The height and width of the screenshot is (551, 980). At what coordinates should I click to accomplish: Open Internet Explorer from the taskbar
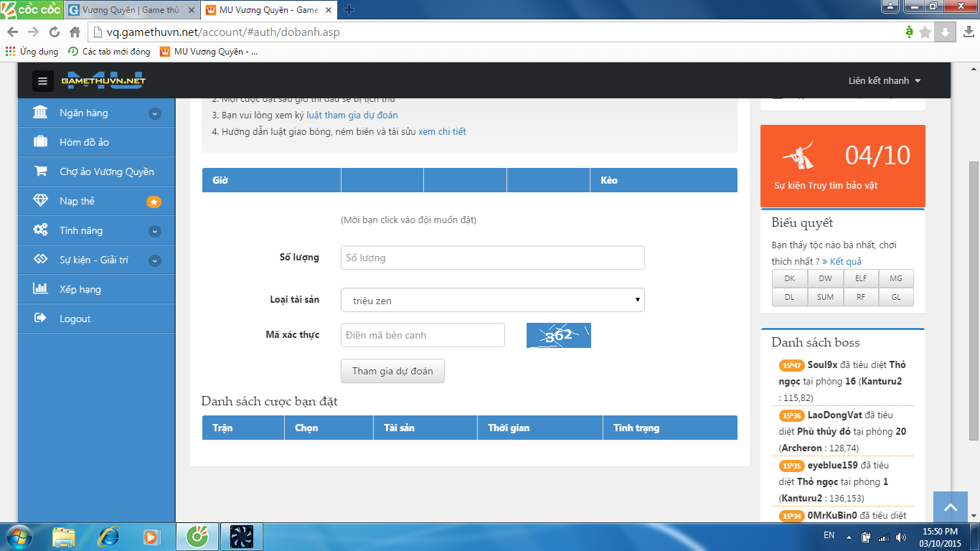pyautogui.click(x=108, y=536)
